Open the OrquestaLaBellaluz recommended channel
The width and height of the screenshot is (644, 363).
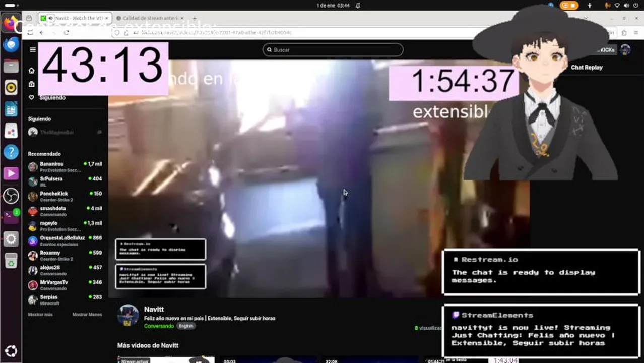tap(65, 240)
